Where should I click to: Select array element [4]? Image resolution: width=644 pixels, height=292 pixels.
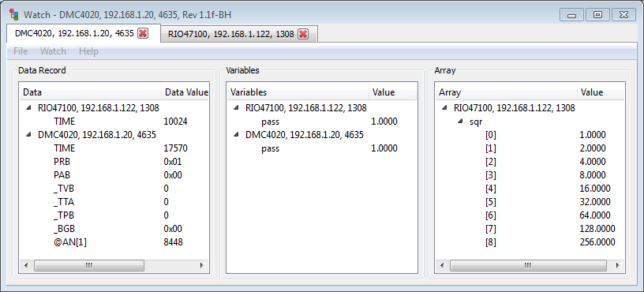[530, 189]
